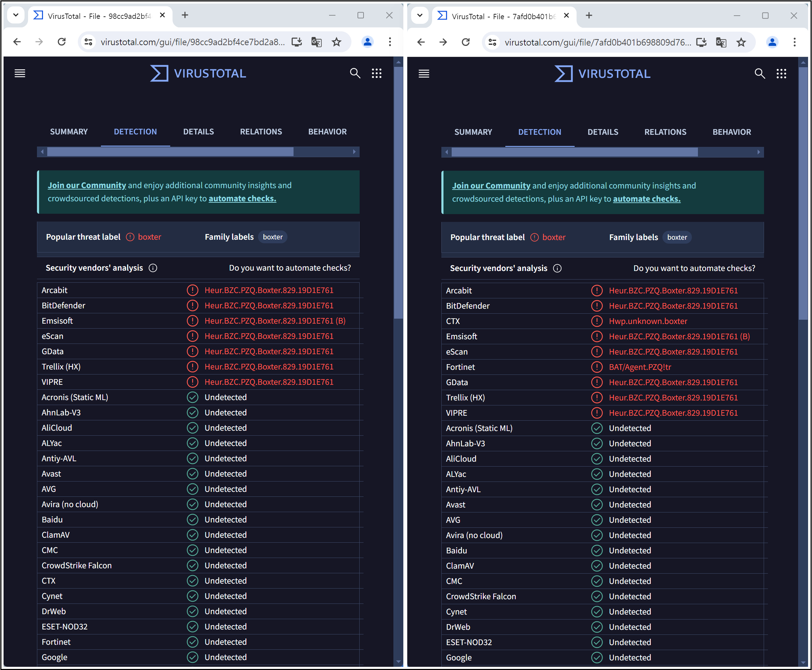Switch to BEHAVIOR tab in left window
Image resolution: width=812 pixels, height=670 pixels.
[327, 132]
